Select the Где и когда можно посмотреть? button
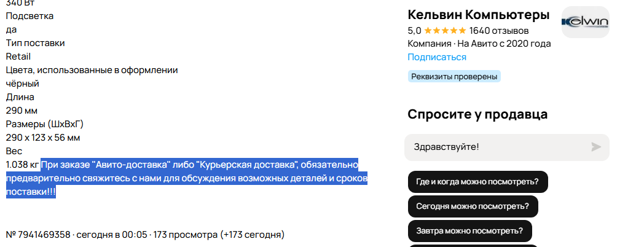This screenshot has height=247, width=644. pyautogui.click(x=477, y=182)
